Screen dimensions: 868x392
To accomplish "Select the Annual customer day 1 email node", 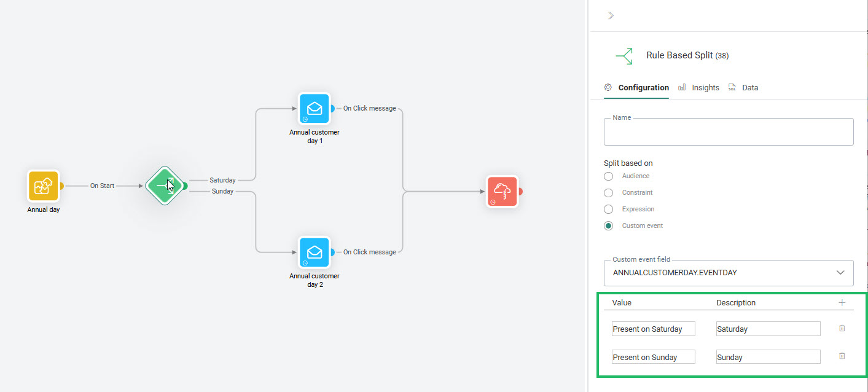I will click(x=314, y=109).
